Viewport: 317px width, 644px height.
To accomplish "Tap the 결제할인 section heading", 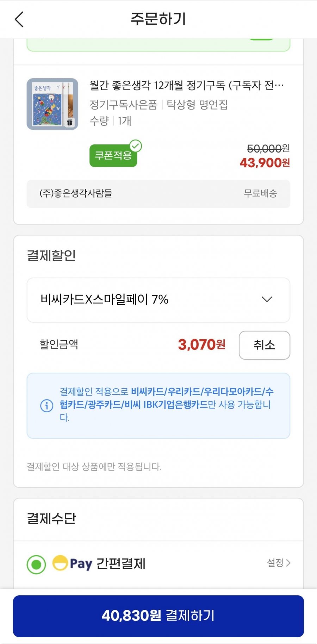I will tap(51, 255).
